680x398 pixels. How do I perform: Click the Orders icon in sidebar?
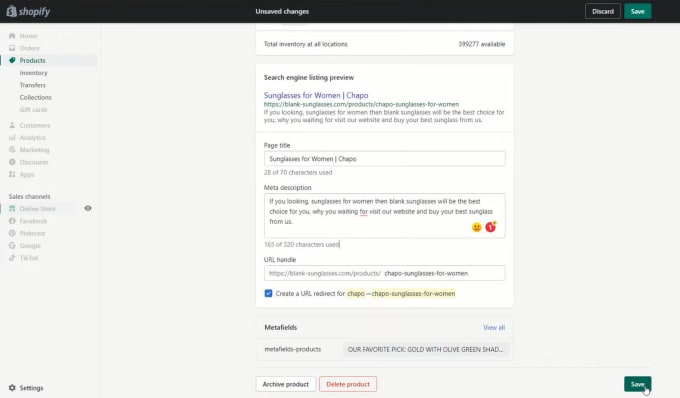12,48
